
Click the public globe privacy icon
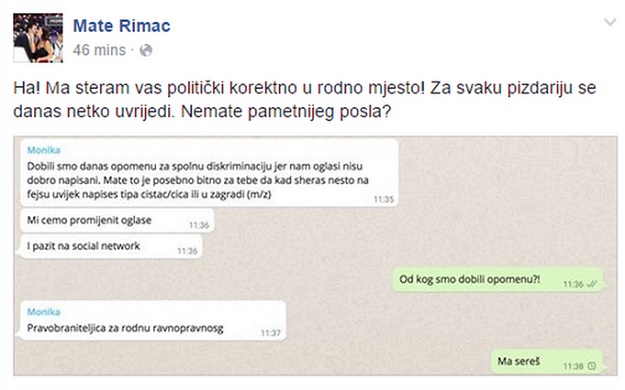click(x=146, y=51)
